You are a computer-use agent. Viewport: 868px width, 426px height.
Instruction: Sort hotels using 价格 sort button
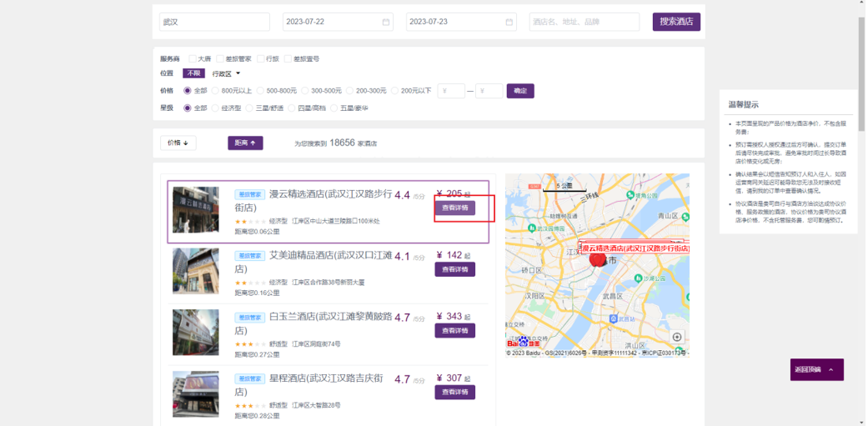178,143
